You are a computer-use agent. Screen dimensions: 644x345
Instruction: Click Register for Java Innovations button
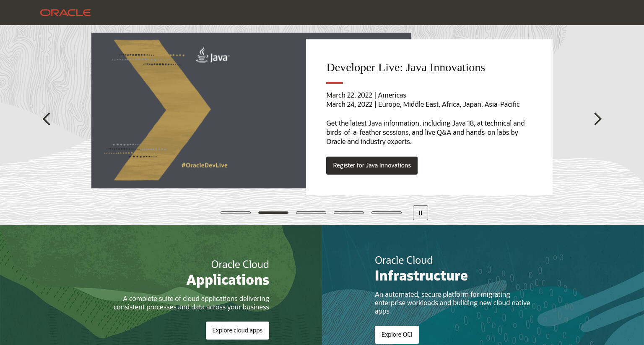click(372, 165)
